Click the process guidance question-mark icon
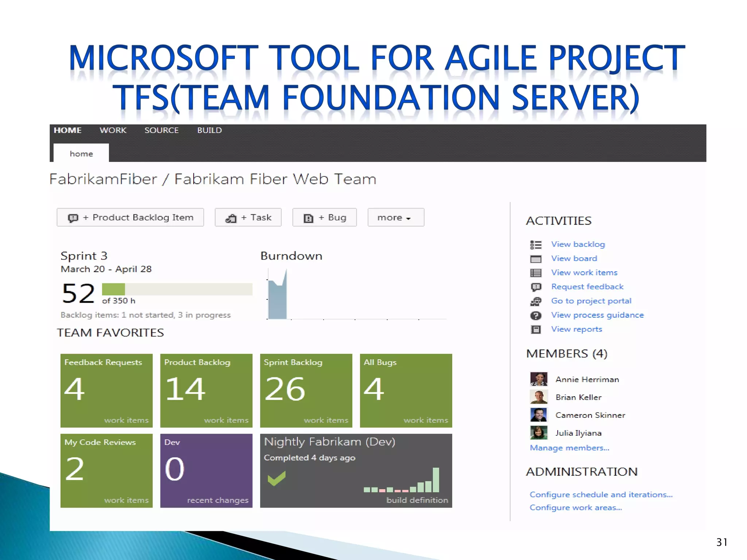Viewport: 747px width, 560px height. coord(535,315)
